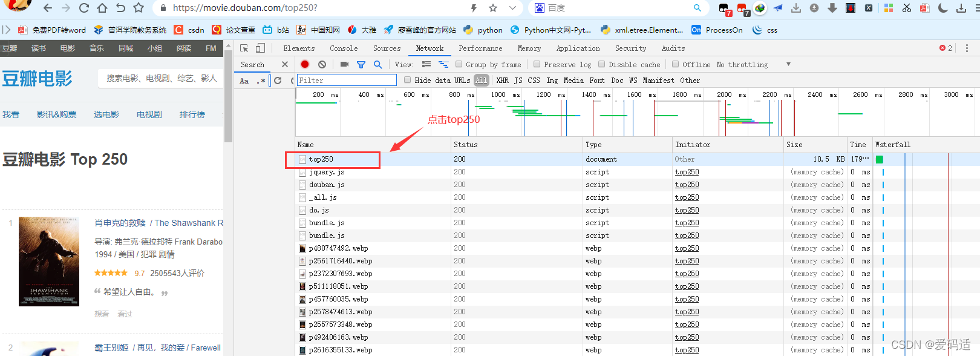Open the scissors screenshot extension

[x=906, y=8]
